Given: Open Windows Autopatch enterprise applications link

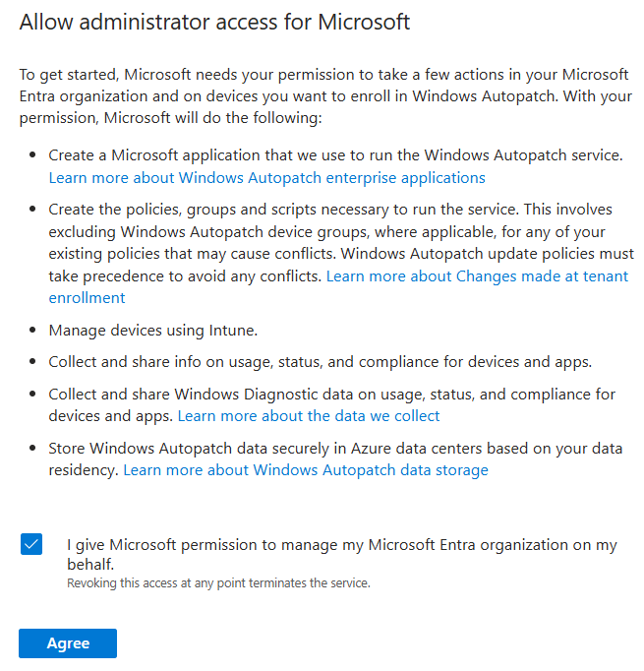Looking at the screenshot, I should [266, 178].
